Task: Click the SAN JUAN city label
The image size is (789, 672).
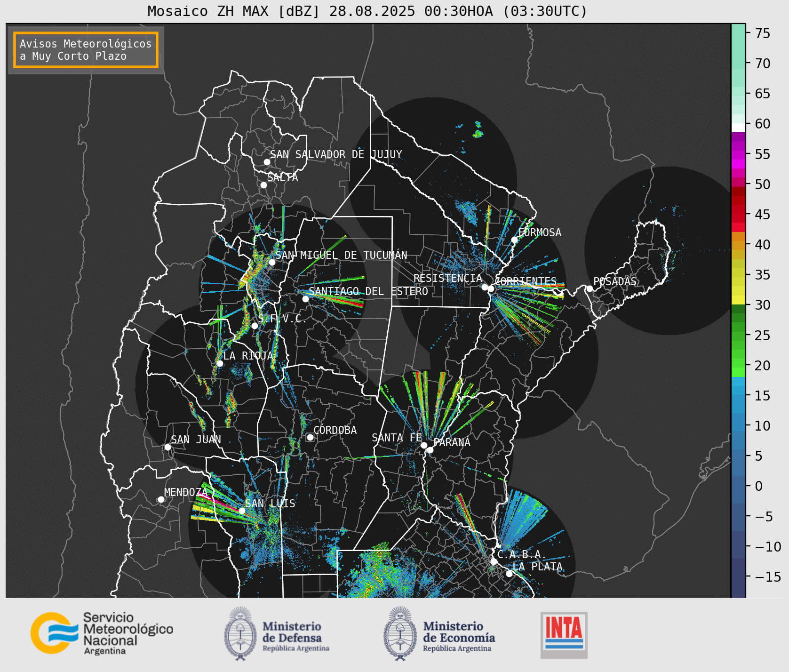Action: pyautogui.click(x=196, y=440)
